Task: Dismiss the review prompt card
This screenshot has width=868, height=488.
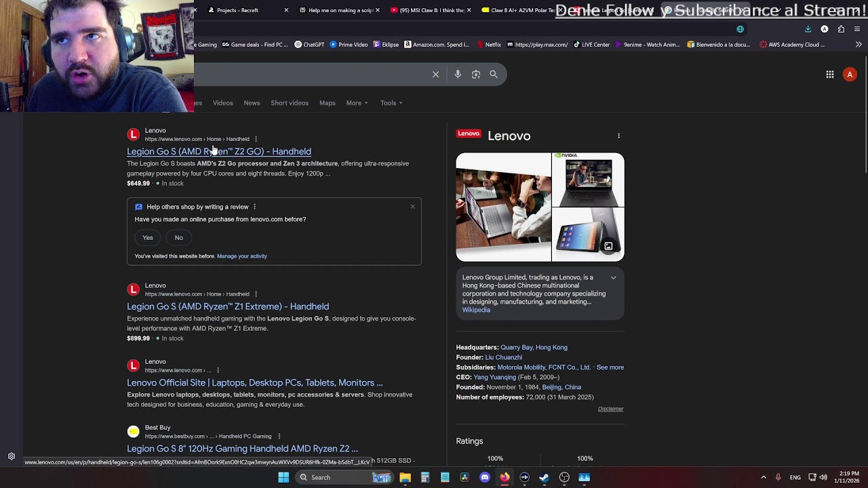Action: [412, 207]
